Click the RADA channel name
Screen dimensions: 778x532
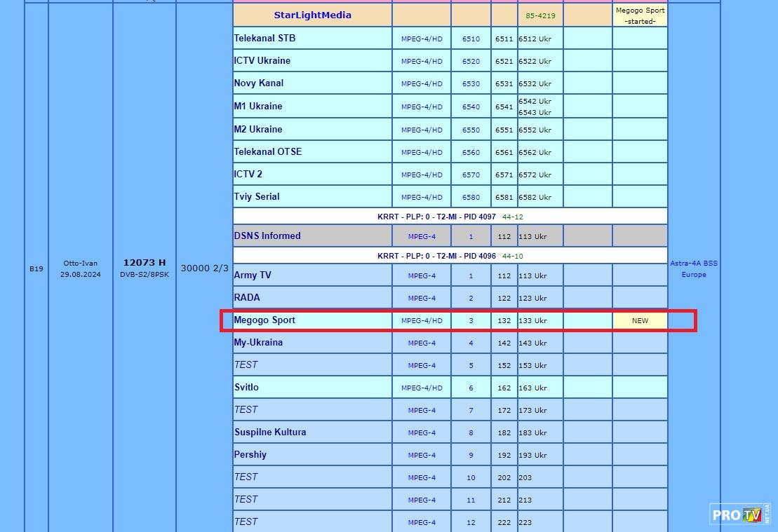coord(247,298)
